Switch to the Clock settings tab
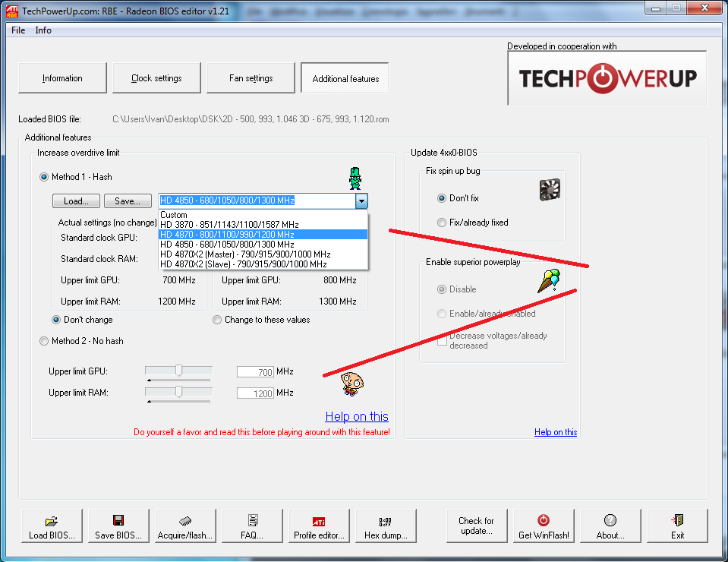This screenshot has width=728, height=562. point(156,78)
